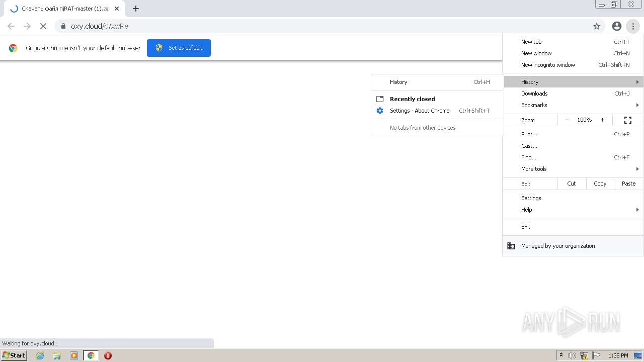Choose Print from the Chrome menu

tap(573, 134)
